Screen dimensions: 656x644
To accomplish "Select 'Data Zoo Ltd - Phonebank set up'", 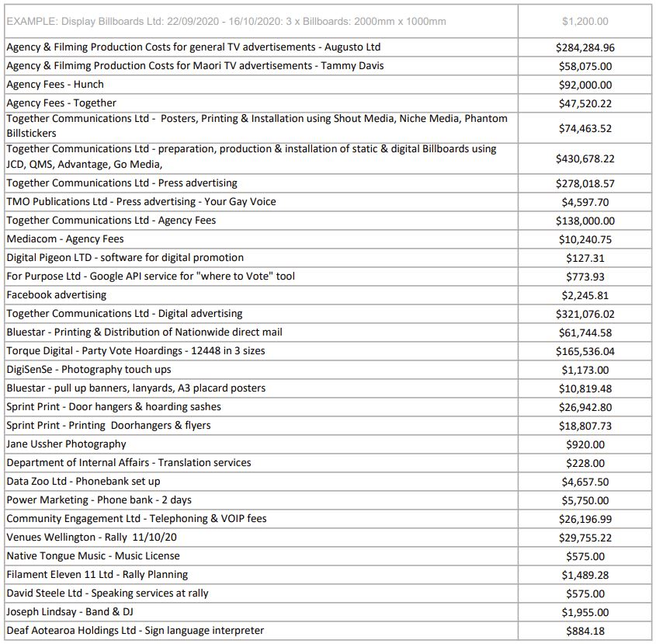I will (x=83, y=481).
